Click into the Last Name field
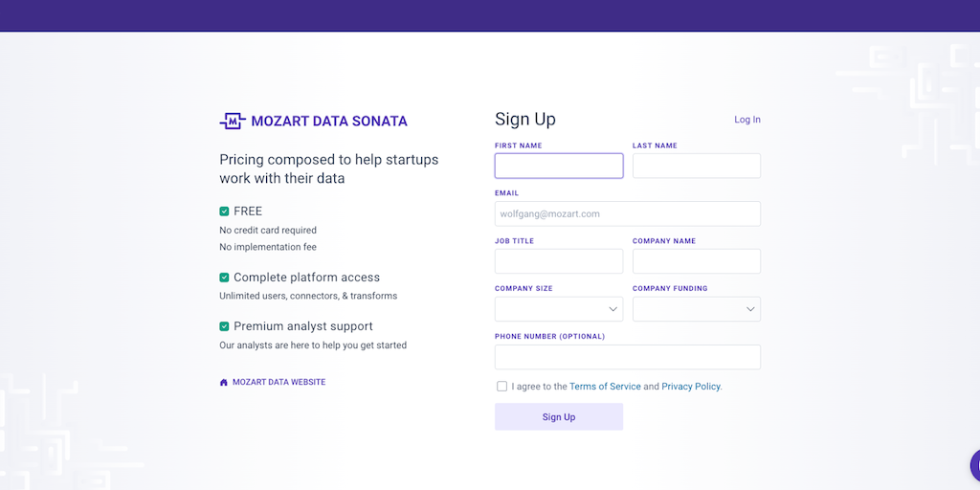 pos(697,166)
